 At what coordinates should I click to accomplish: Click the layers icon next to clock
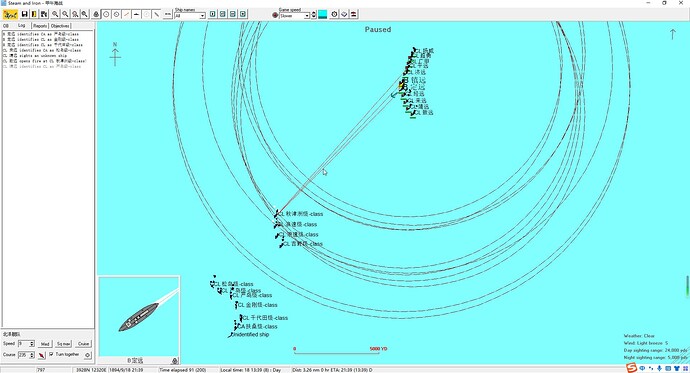(344, 15)
